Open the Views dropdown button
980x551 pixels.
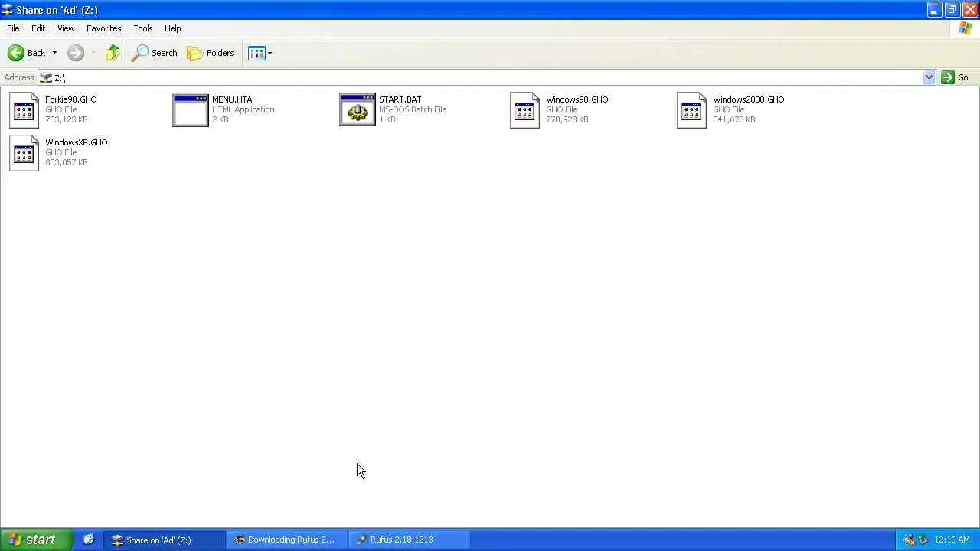click(x=260, y=53)
